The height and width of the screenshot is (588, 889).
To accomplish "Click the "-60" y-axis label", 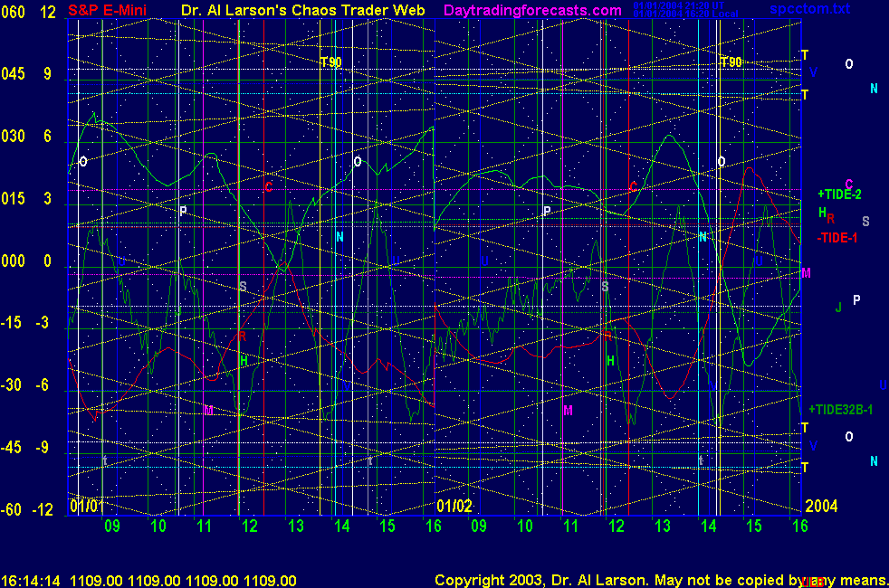I will click(12, 509).
